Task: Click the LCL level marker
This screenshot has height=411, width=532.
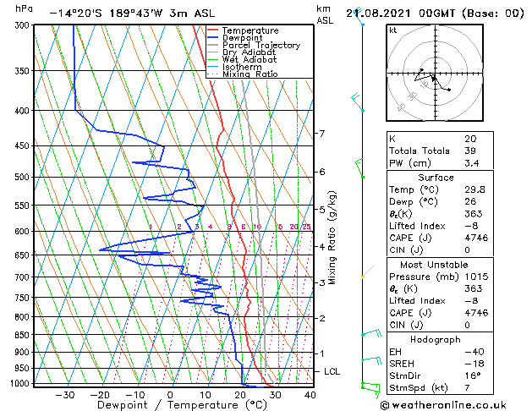Action: [x=332, y=371]
